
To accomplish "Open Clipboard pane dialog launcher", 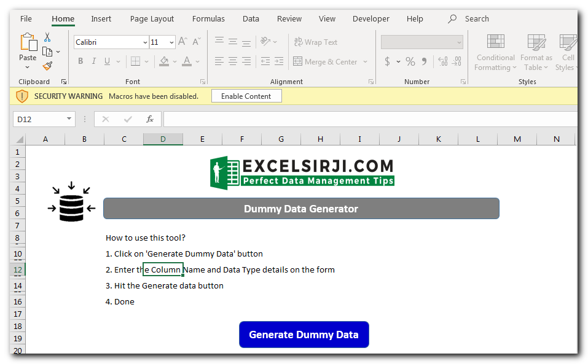I will (x=64, y=81).
